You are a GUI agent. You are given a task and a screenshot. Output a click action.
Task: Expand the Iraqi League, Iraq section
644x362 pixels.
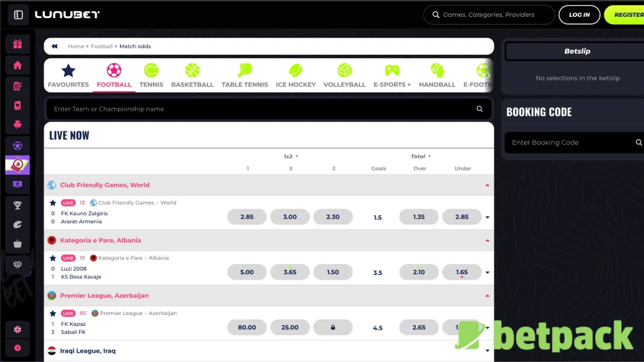coord(487,351)
